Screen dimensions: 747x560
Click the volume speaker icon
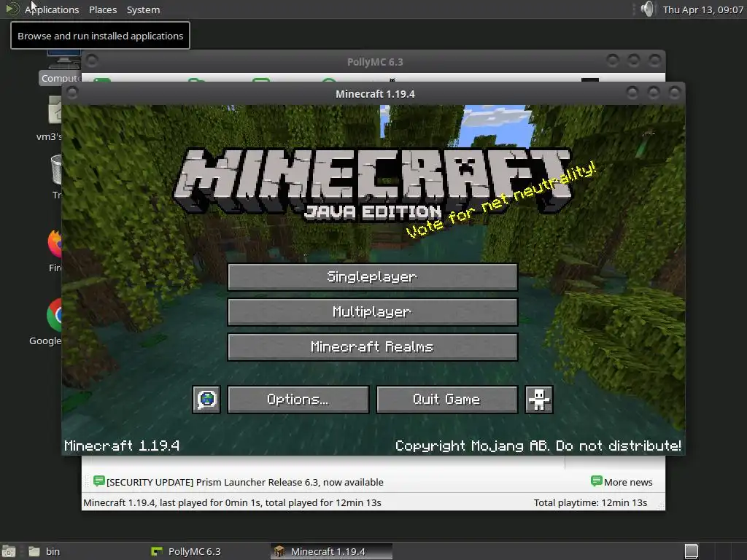coord(648,9)
